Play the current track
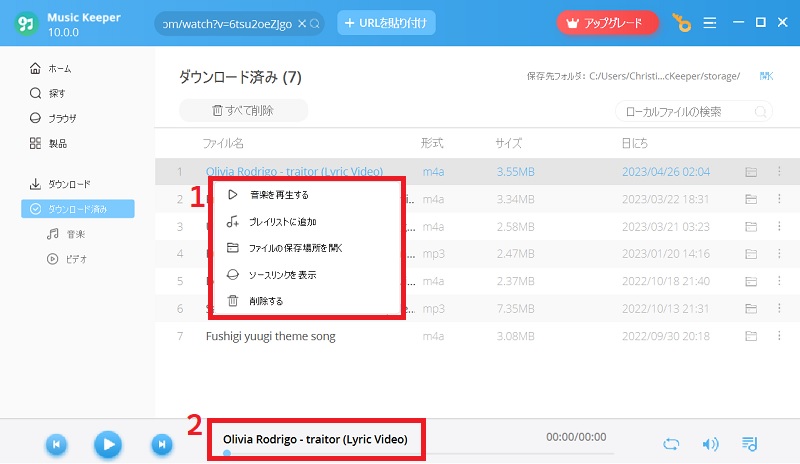 pos(108,445)
